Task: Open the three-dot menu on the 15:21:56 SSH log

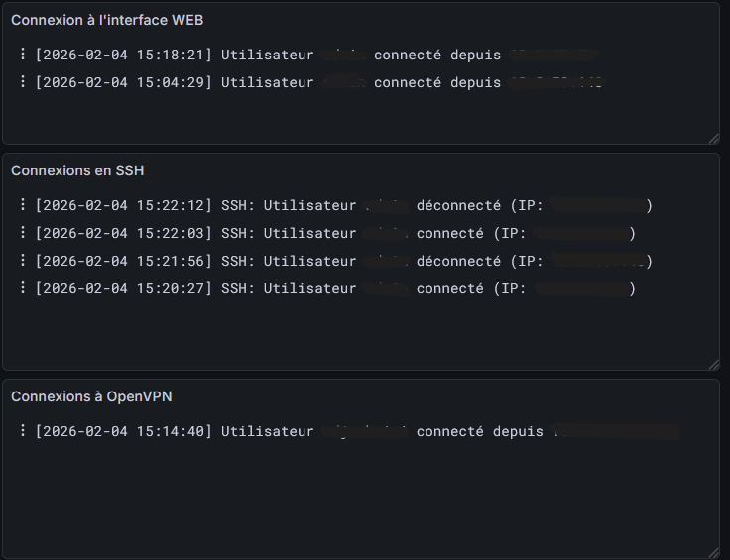Action: 22,261
